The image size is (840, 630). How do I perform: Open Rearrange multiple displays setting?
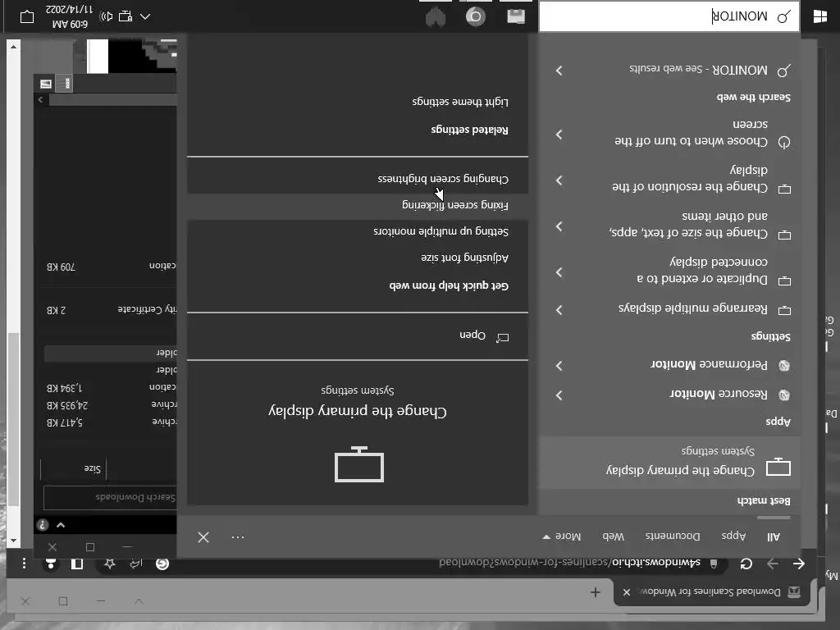coord(692,308)
